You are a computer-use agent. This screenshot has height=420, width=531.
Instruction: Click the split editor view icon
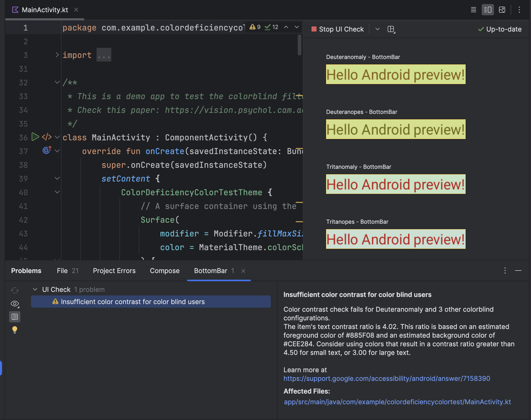488,9
